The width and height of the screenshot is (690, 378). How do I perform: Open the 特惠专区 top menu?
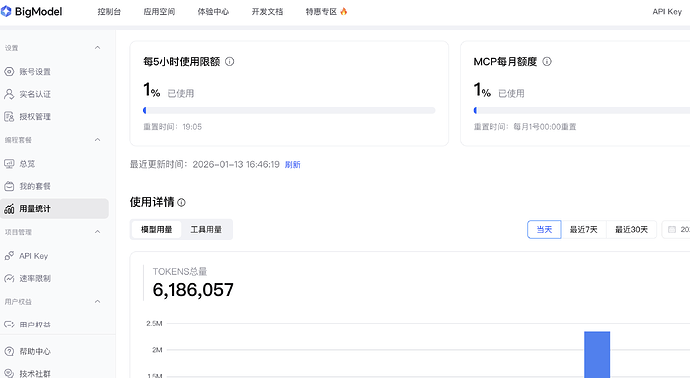321,12
